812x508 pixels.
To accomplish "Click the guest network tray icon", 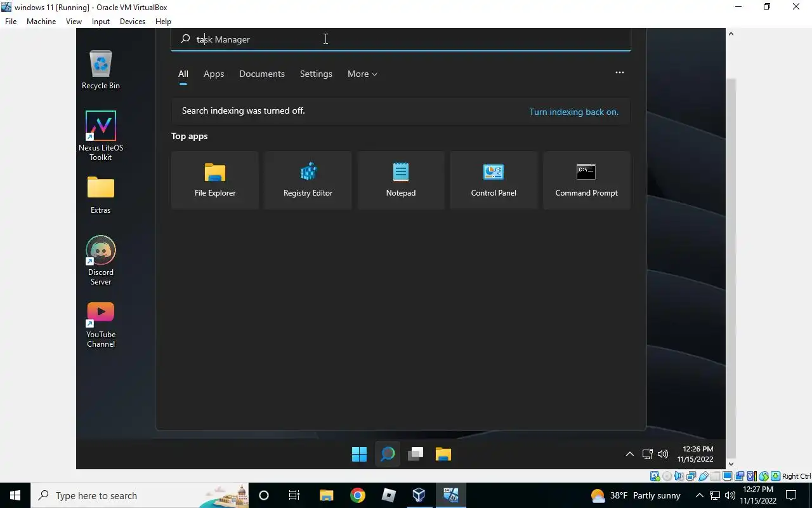I will tap(647, 454).
